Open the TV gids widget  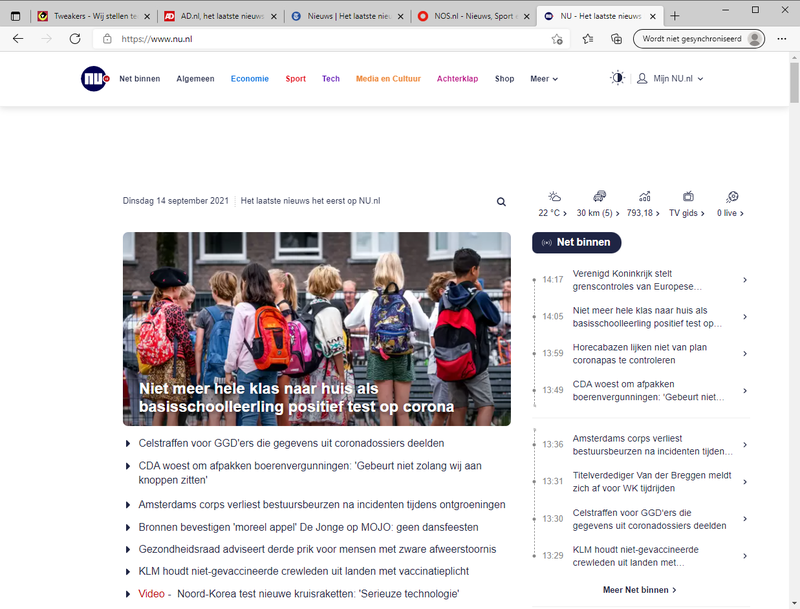pyautogui.click(x=687, y=205)
